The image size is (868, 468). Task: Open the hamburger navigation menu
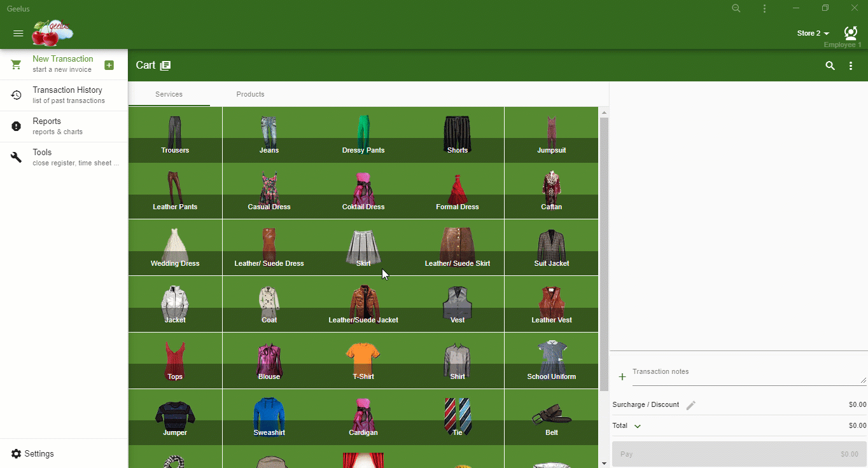click(x=18, y=34)
